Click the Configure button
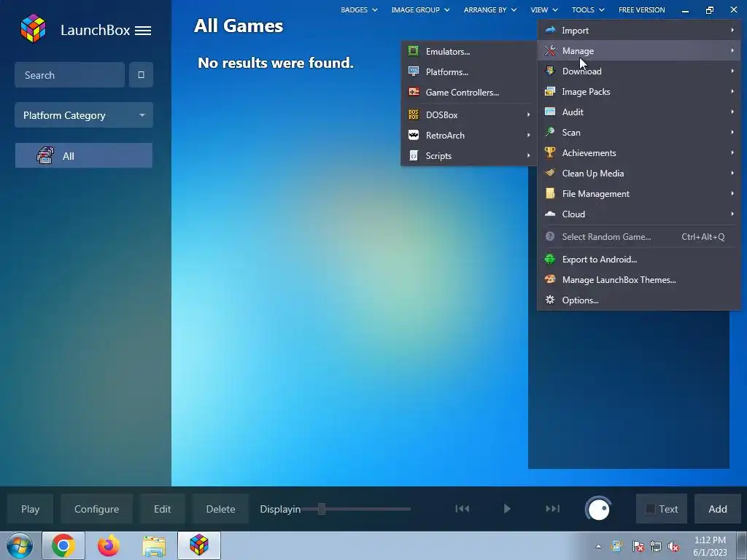The width and height of the screenshot is (747, 560). [x=97, y=509]
